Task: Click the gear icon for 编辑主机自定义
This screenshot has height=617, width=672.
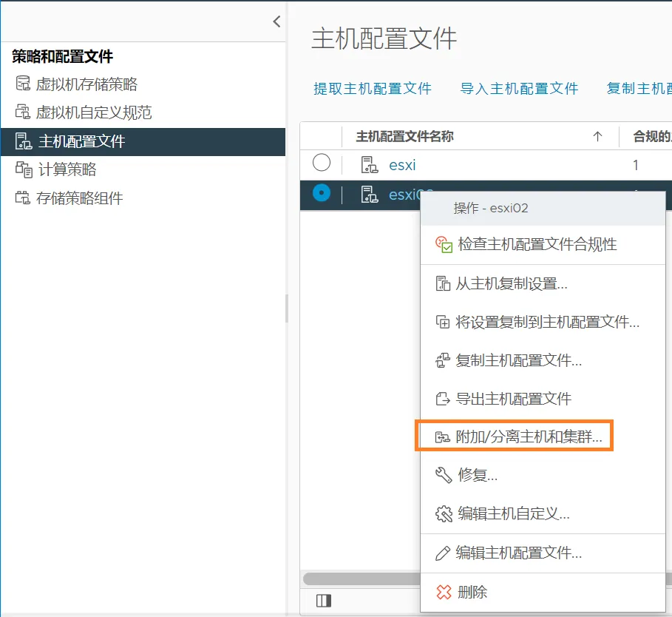Action: (x=443, y=513)
